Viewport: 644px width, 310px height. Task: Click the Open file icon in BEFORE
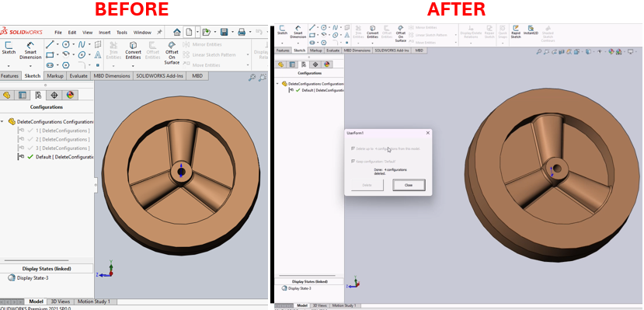coord(206,32)
